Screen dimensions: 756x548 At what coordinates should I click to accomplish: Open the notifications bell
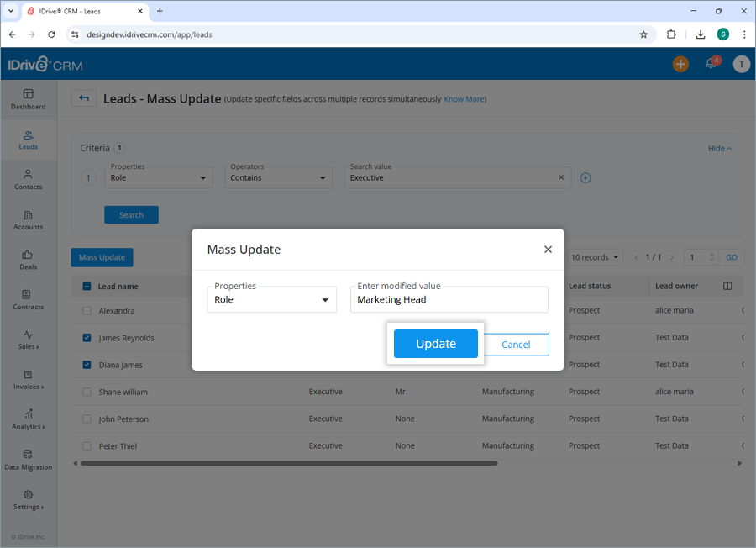click(711, 63)
